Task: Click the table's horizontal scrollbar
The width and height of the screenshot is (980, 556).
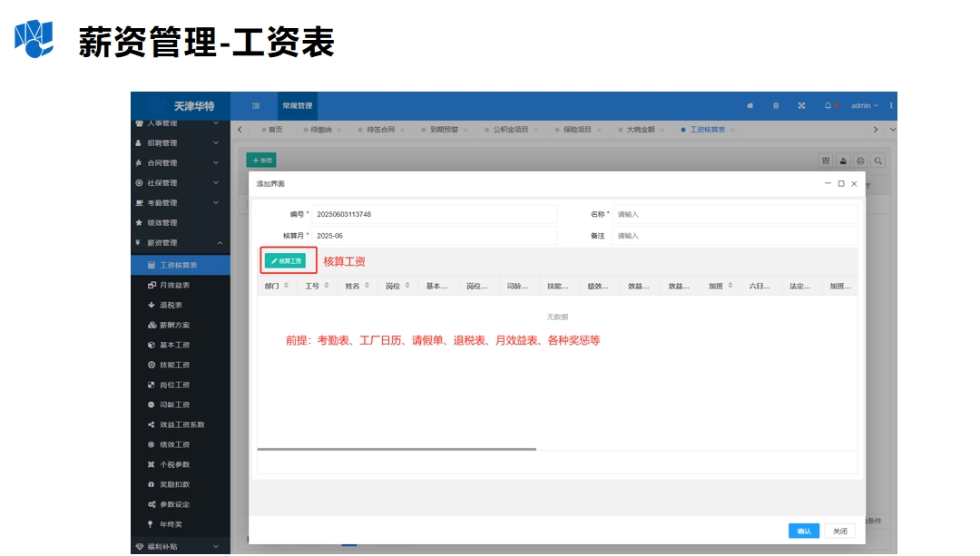Action: (397, 449)
